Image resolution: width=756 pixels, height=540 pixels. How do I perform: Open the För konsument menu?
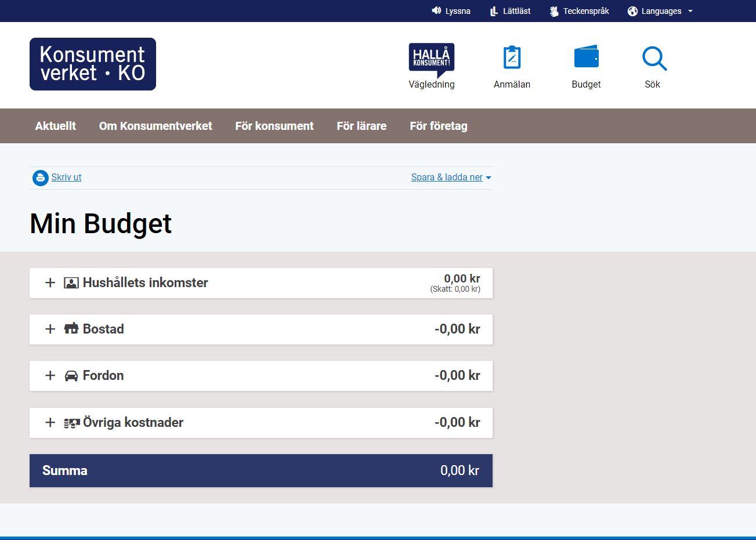click(x=274, y=126)
